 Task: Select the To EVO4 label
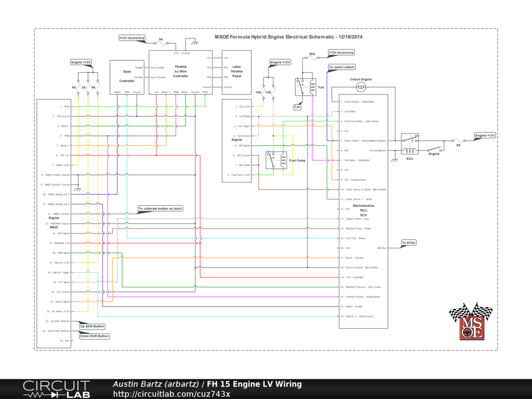pos(409,243)
